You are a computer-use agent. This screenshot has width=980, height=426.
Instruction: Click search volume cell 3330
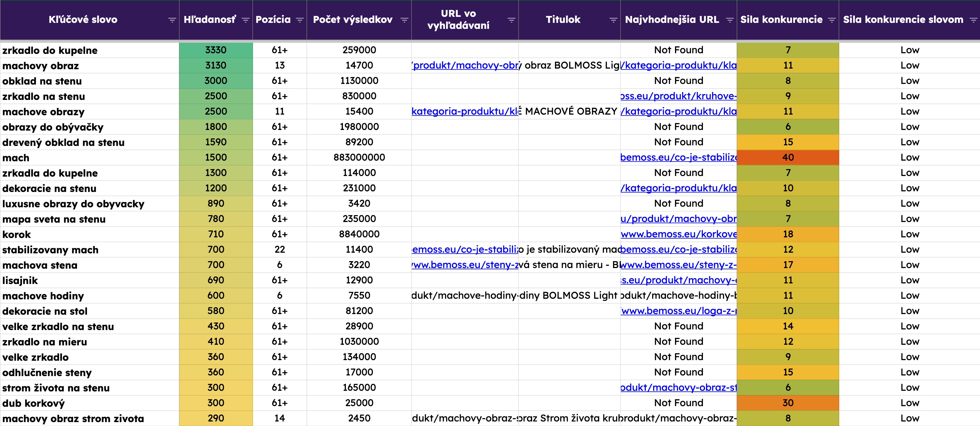216,50
